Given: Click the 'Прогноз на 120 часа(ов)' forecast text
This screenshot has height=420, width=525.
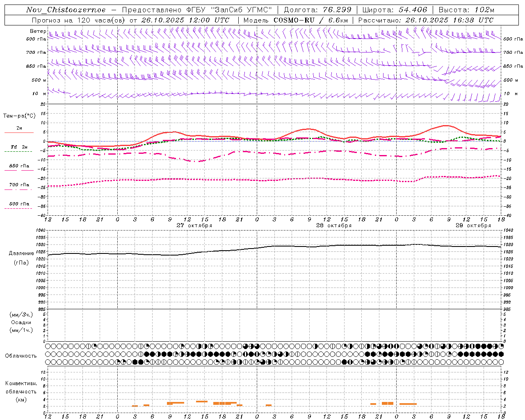Looking at the screenshot, I should point(79,20).
